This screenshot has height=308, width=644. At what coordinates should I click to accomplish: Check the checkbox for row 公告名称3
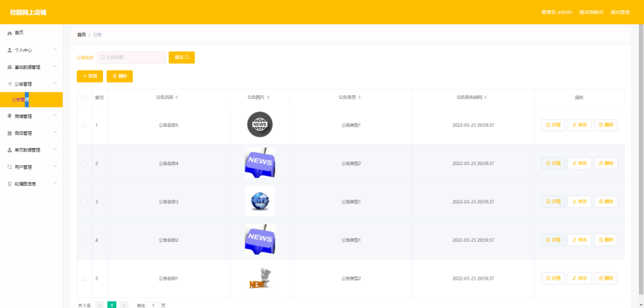[84, 202]
